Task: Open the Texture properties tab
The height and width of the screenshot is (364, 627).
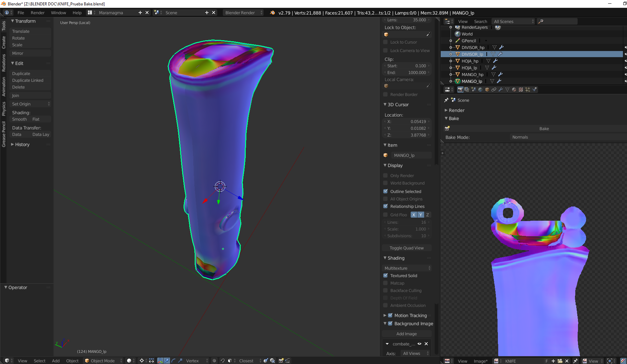Action: point(521,90)
